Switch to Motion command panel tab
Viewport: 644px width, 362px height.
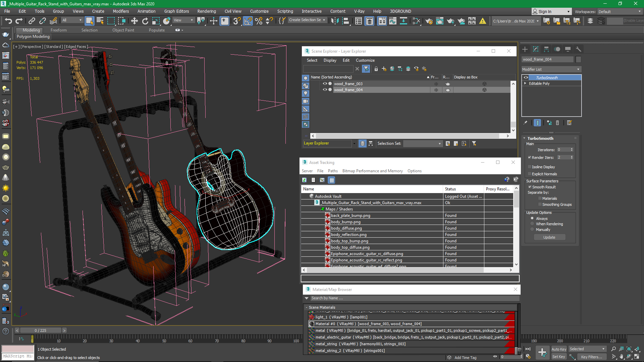(x=557, y=49)
